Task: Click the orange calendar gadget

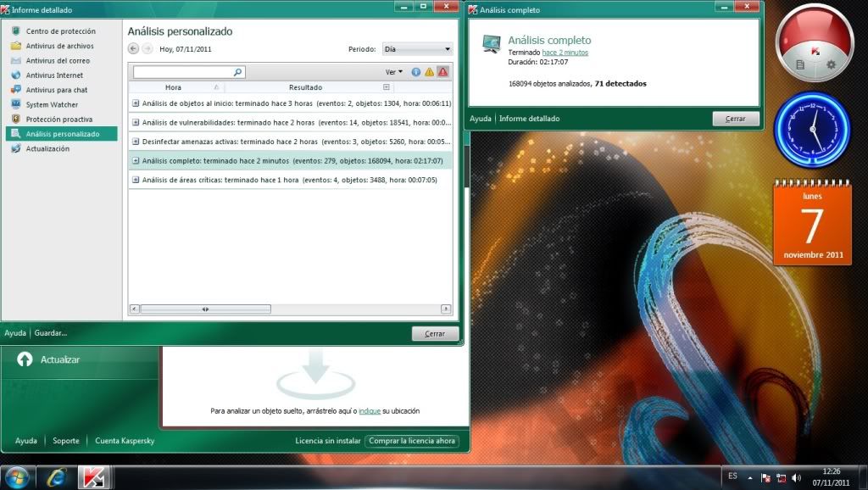Action: click(x=812, y=223)
